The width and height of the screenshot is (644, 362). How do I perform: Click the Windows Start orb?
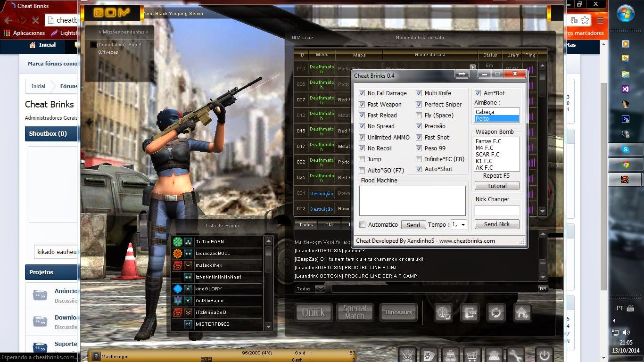(x=626, y=14)
